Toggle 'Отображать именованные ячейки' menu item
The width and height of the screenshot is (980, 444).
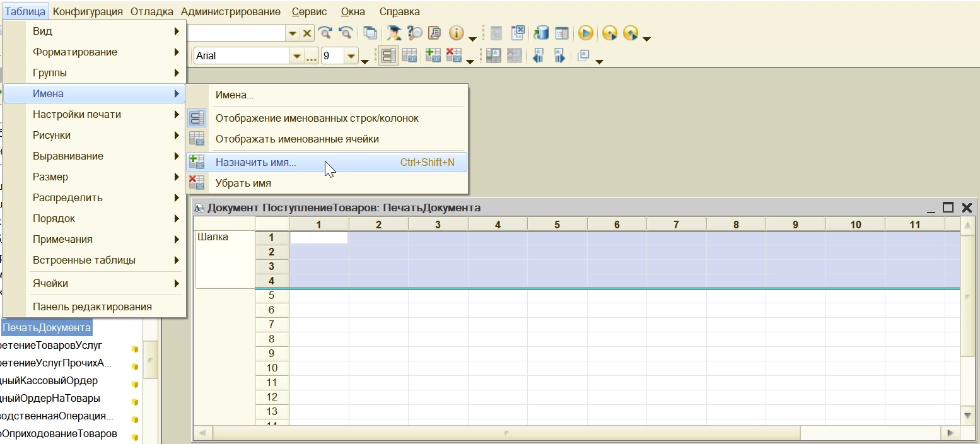296,139
